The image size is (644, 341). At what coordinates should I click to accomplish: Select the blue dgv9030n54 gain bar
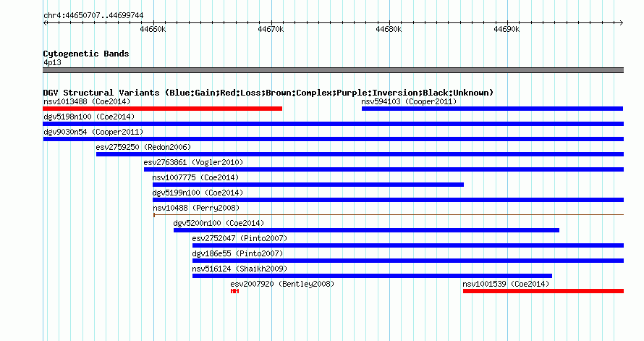pyautogui.click(x=334, y=139)
